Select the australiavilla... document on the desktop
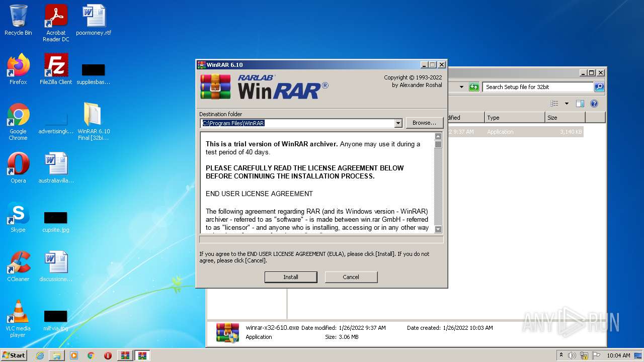Image resolution: width=644 pixels, height=362 pixels. tap(56, 168)
